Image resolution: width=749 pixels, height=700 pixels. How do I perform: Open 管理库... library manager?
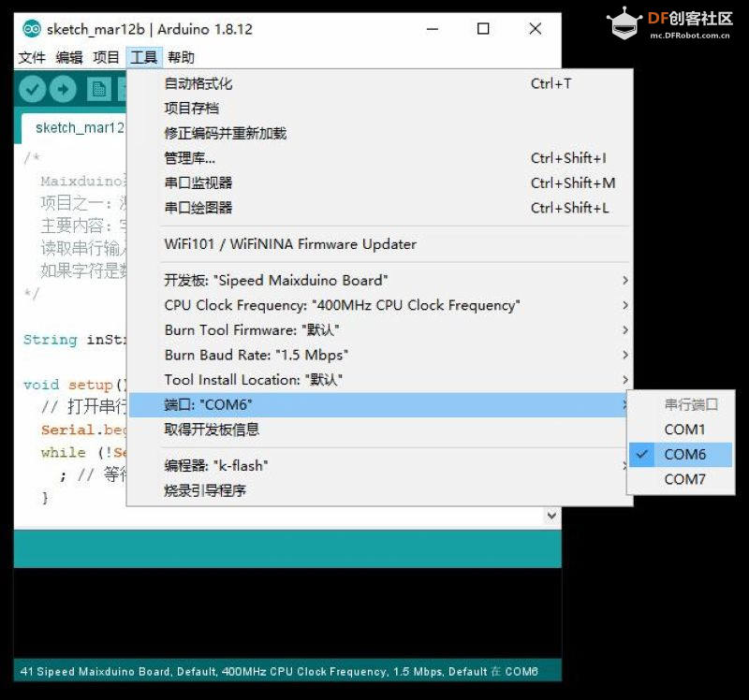point(381,158)
